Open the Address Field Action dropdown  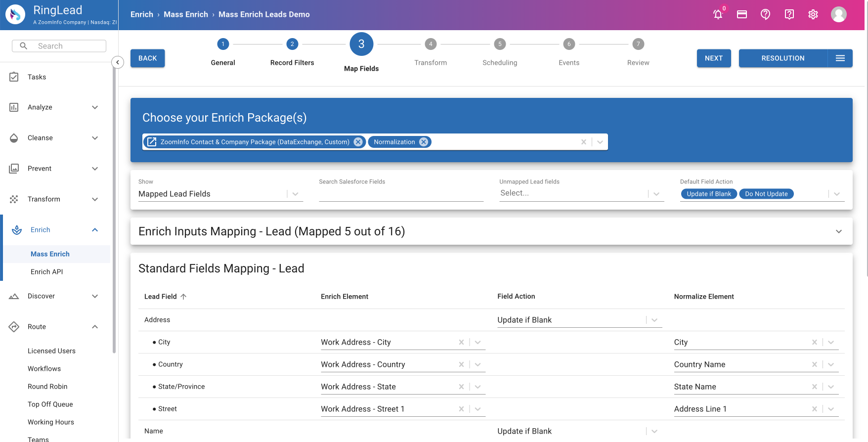654,320
